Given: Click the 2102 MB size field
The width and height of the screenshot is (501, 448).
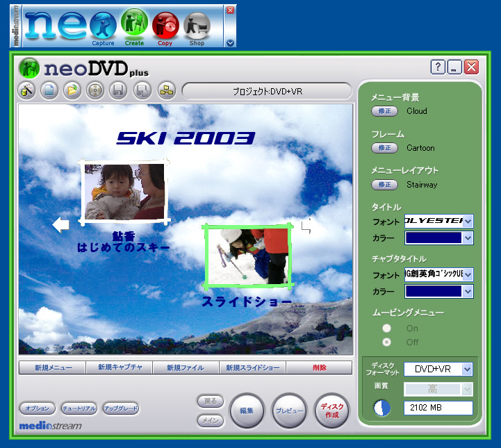Looking at the screenshot, I should (x=438, y=408).
